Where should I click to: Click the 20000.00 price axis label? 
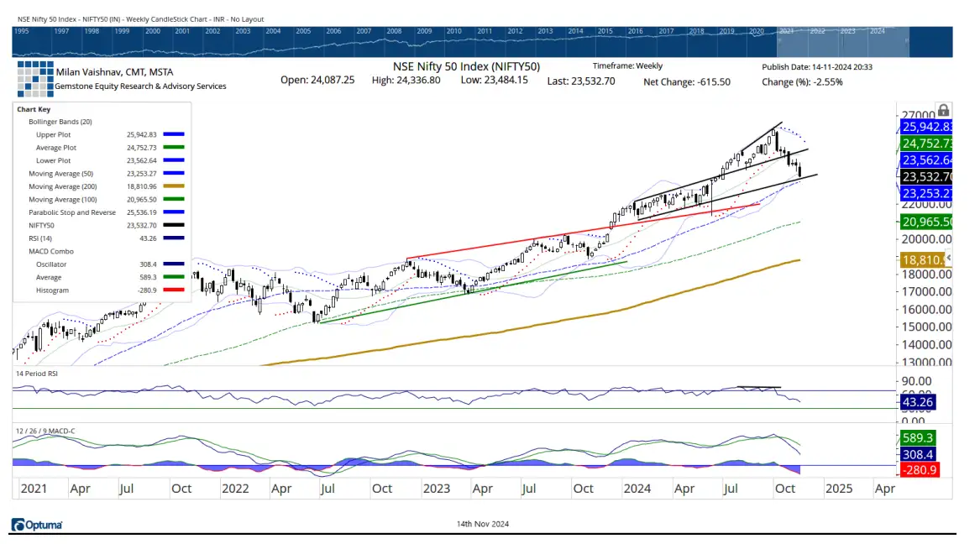[926, 239]
